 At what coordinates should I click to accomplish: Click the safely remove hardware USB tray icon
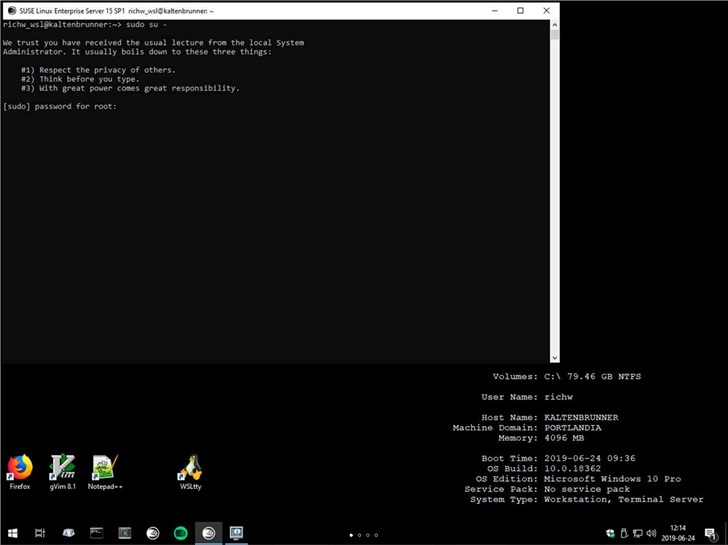tap(624, 533)
